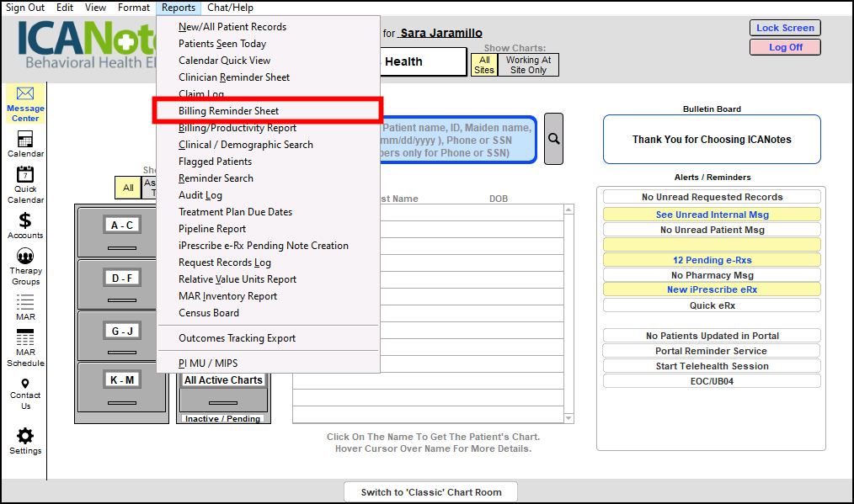Open the Calendar icon in sidebar
The width and height of the screenshot is (854, 504).
click(x=25, y=140)
